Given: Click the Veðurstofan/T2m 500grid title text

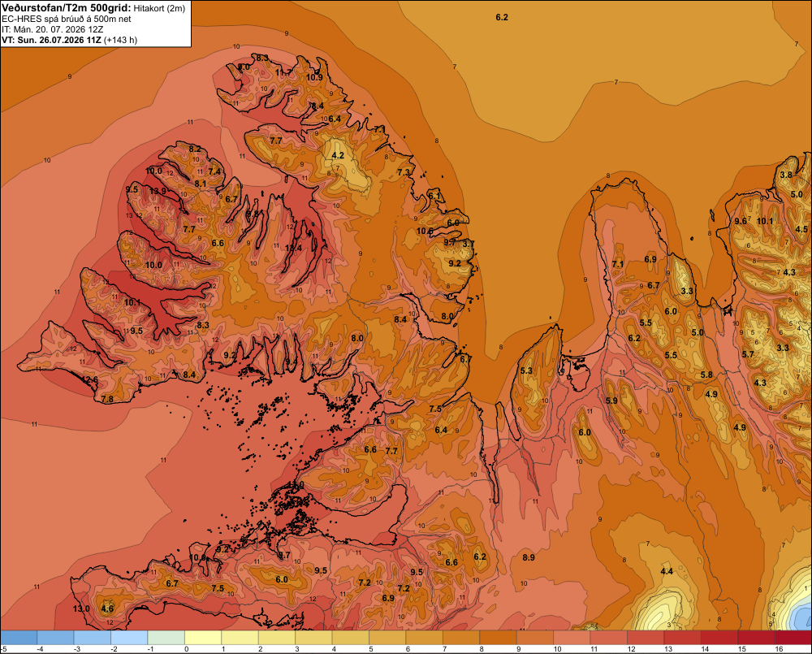Looking at the screenshot, I should tap(67, 8).
